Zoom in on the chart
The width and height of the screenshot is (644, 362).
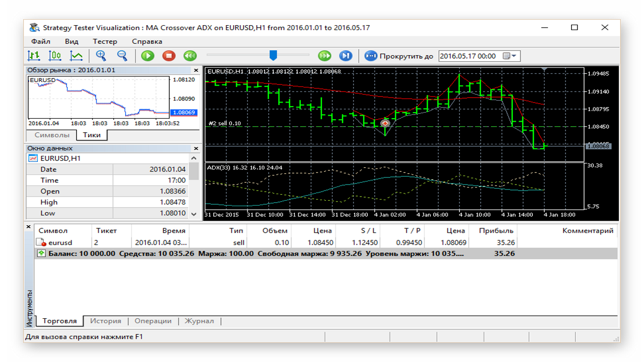coord(101,56)
